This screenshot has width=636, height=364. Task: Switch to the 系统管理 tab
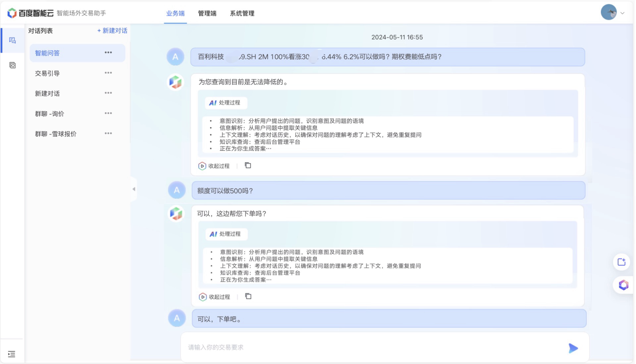pos(242,13)
